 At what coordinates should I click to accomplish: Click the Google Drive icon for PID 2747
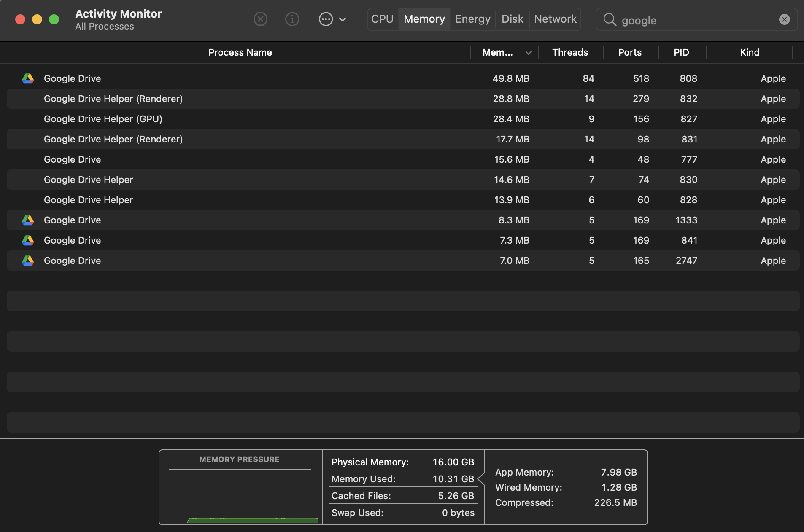pos(28,261)
